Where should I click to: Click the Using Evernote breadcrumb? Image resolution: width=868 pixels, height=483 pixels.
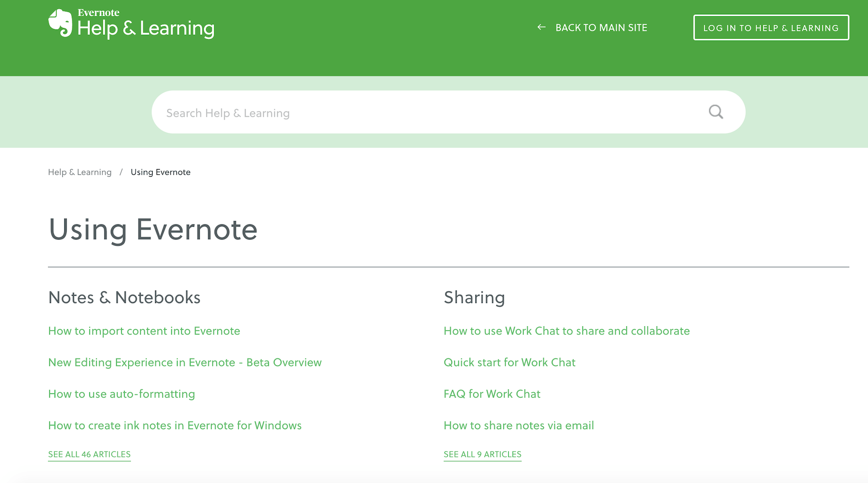pos(160,172)
